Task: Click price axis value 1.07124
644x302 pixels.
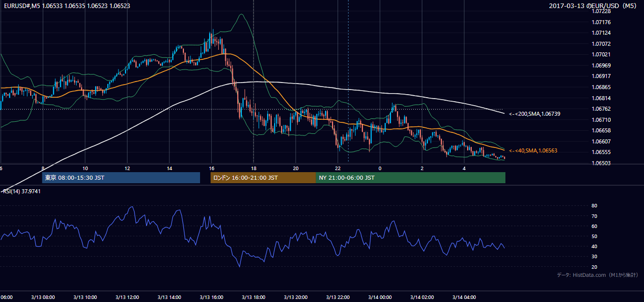Action: tap(601, 33)
